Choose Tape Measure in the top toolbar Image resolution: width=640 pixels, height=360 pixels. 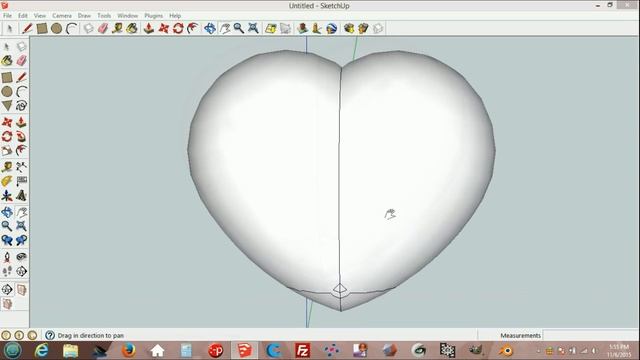point(118,28)
